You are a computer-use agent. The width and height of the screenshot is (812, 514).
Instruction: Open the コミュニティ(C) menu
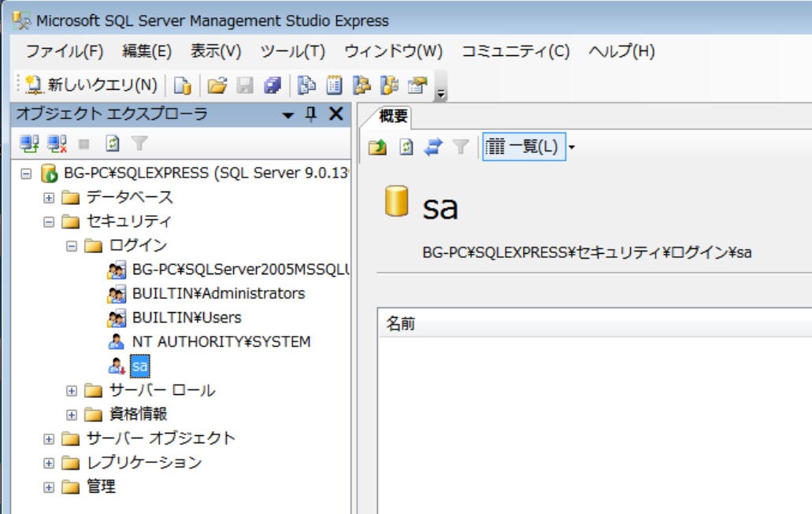point(515,51)
